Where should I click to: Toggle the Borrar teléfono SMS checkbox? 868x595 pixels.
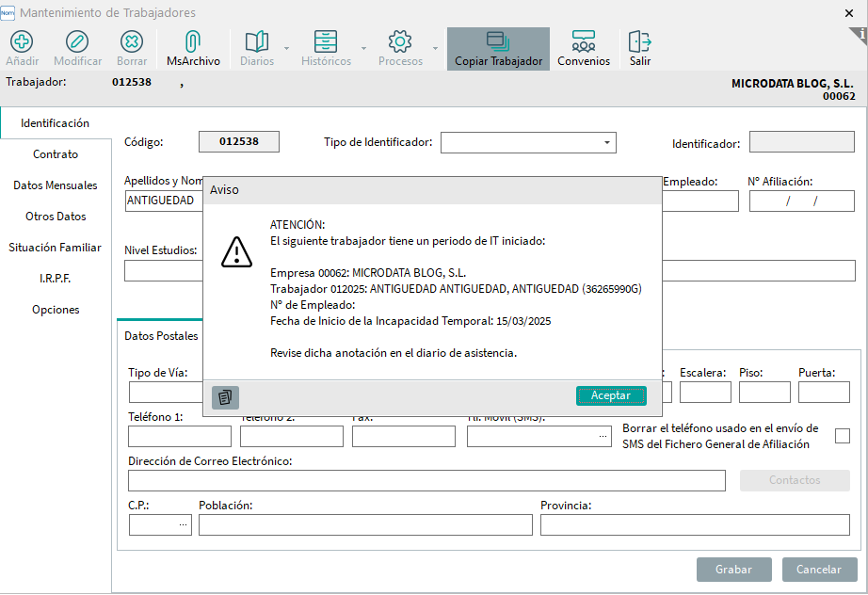click(x=843, y=435)
